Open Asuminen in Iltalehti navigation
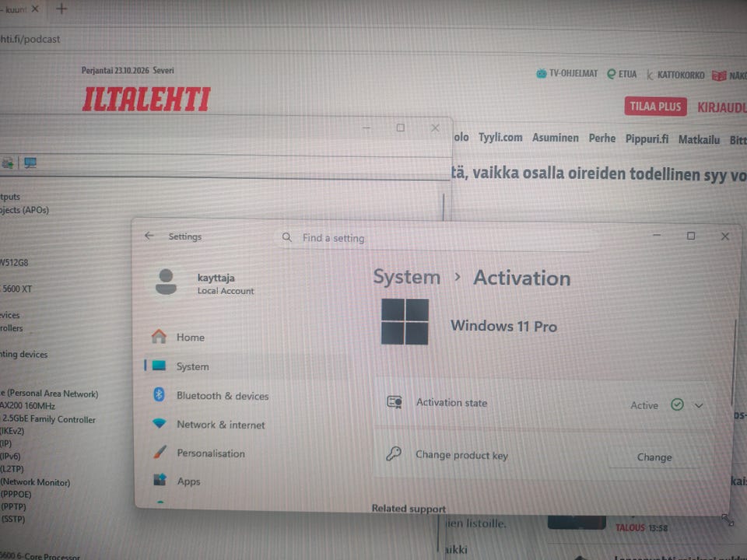This screenshot has height=560, width=747. (x=556, y=138)
